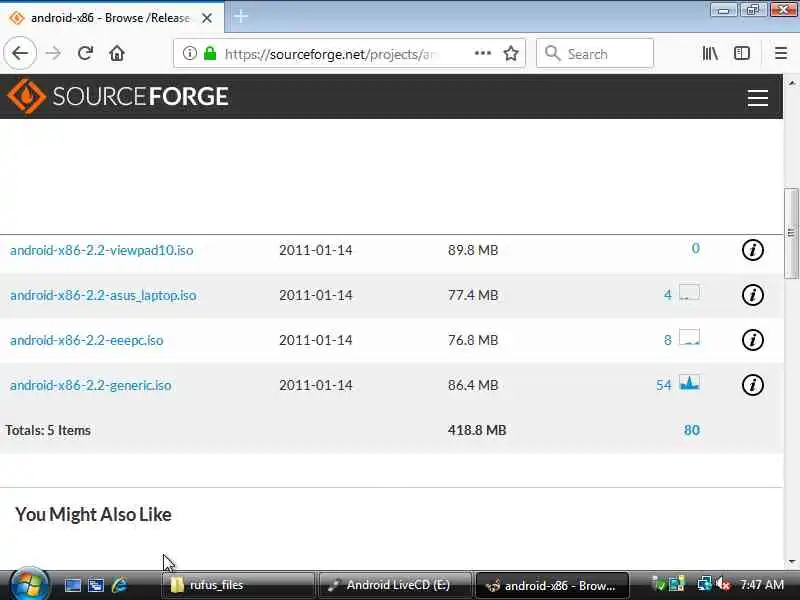View download stats chart for generic.iso
This screenshot has height=600, width=800.
coord(689,383)
